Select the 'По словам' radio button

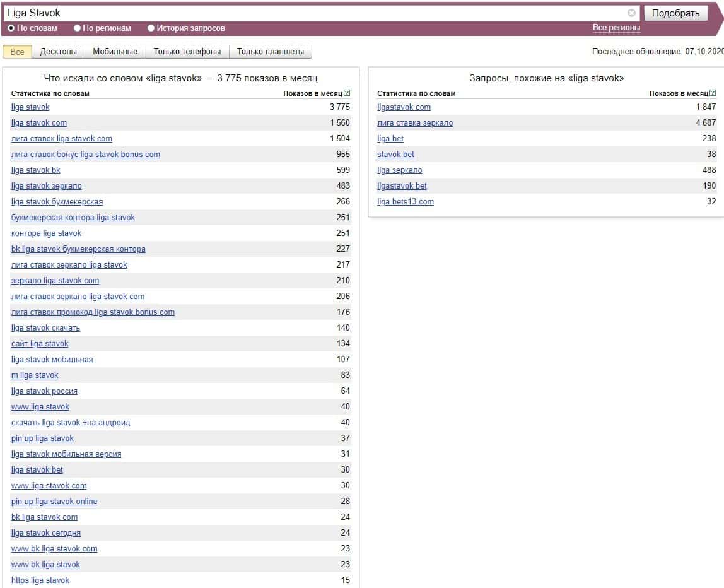[x=11, y=28]
